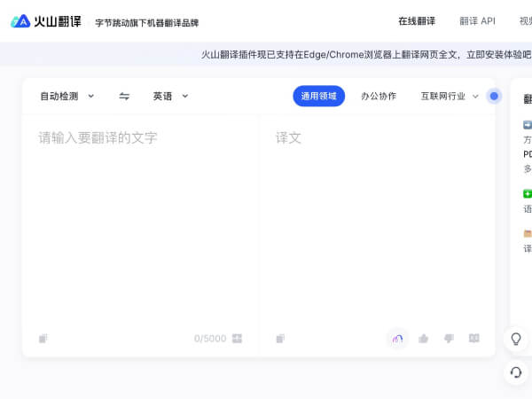Image resolution: width=532 pixels, height=399 pixels.
Task: Click the thumbs up feedback icon
Action: 423,338
